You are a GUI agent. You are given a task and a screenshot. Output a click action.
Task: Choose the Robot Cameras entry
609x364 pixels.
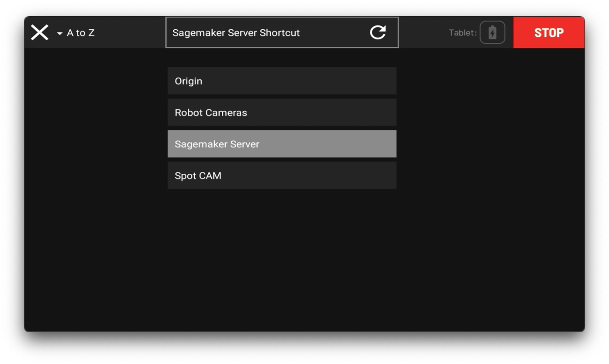tap(282, 112)
